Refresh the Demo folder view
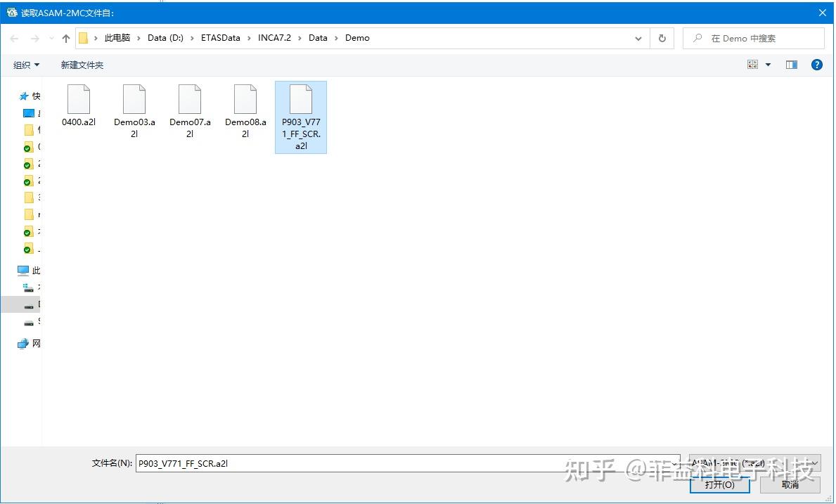The image size is (836, 504). click(x=662, y=38)
